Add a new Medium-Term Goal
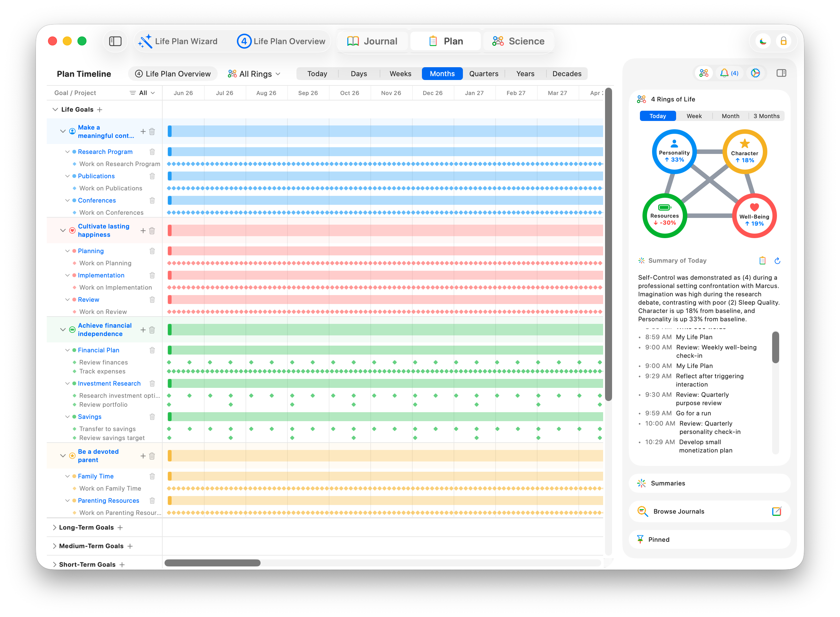Viewport: 840px width, 617px height. [x=130, y=546]
